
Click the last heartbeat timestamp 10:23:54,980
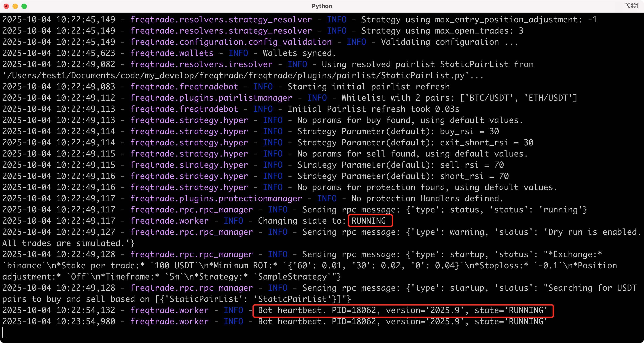[x=85, y=322]
